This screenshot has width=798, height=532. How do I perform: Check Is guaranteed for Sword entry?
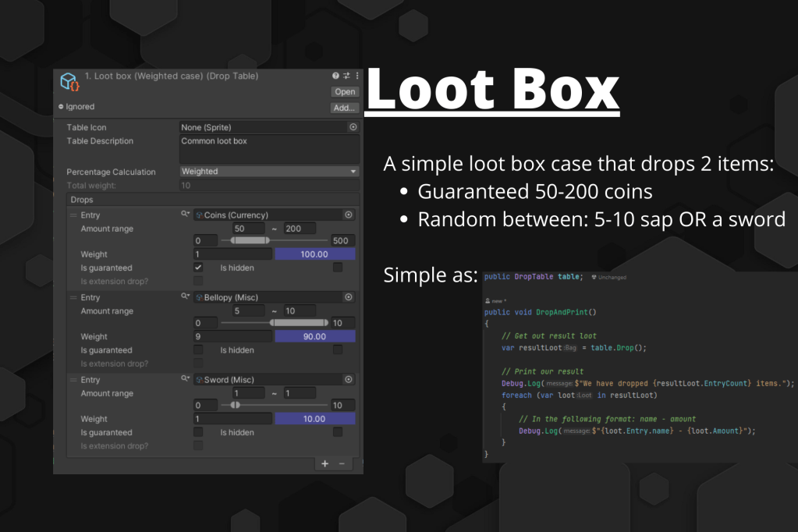198,432
